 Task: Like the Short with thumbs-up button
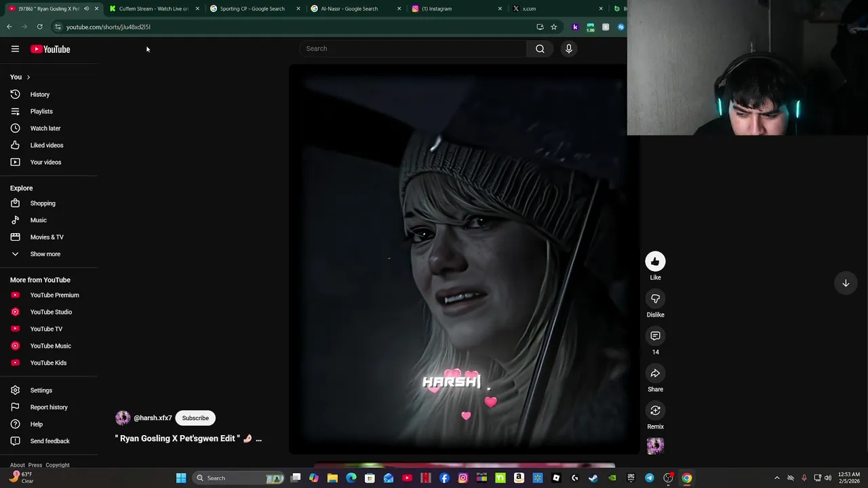[655, 262]
